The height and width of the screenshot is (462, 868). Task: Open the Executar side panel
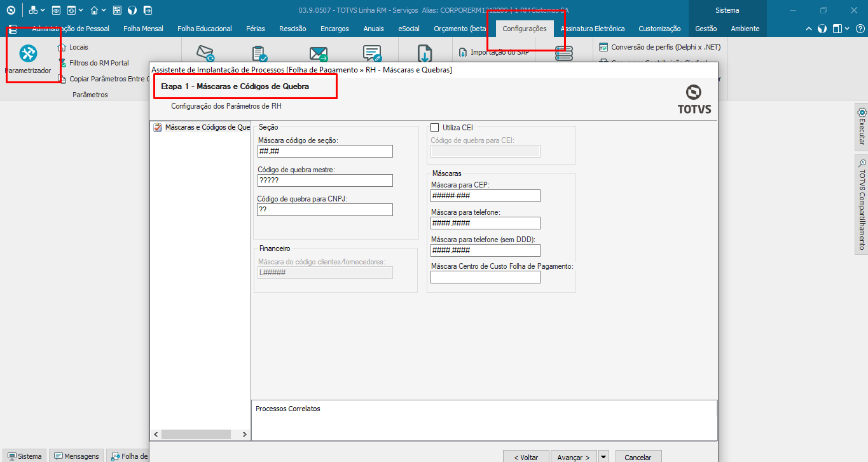[861, 126]
